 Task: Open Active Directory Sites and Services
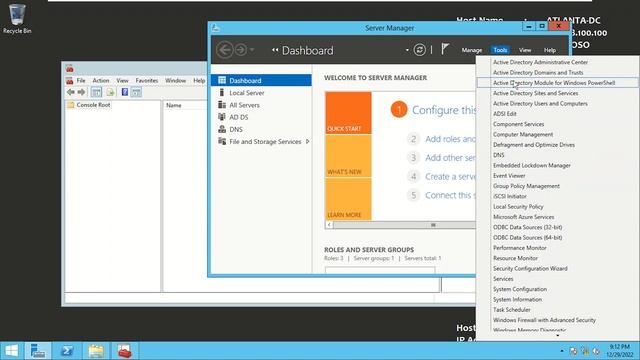click(536, 93)
